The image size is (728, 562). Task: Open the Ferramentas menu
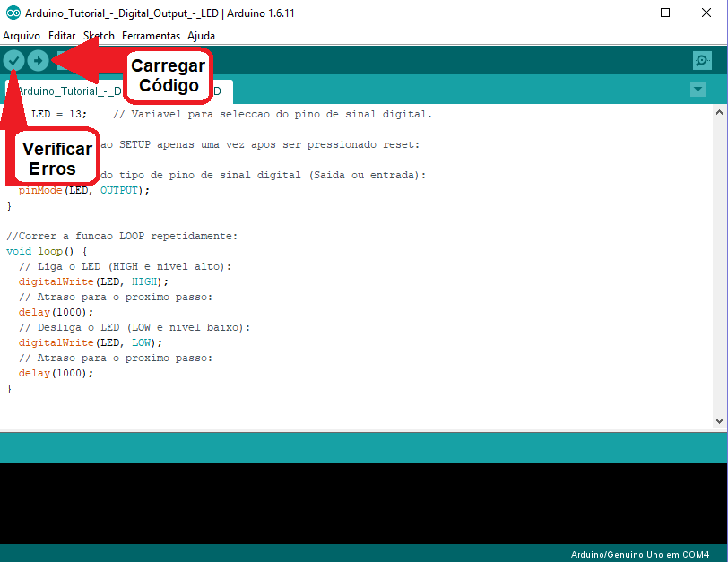point(151,36)
